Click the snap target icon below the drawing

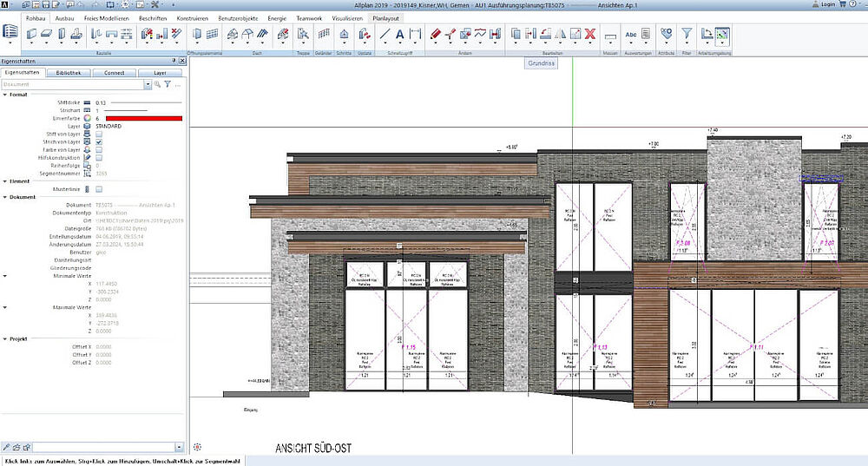click(x=198, y=447)
